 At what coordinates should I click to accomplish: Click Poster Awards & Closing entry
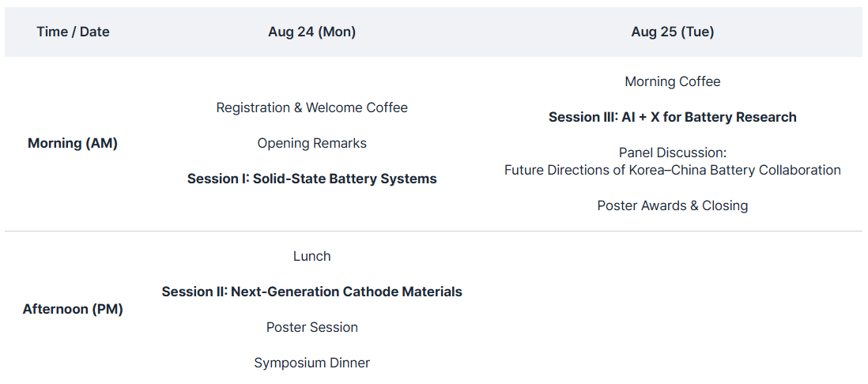672,205
